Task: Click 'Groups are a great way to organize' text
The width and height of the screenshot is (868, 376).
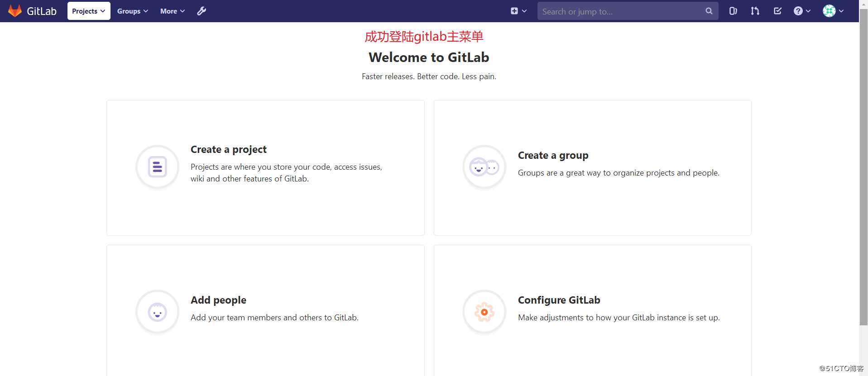Action: click(619, 173)
